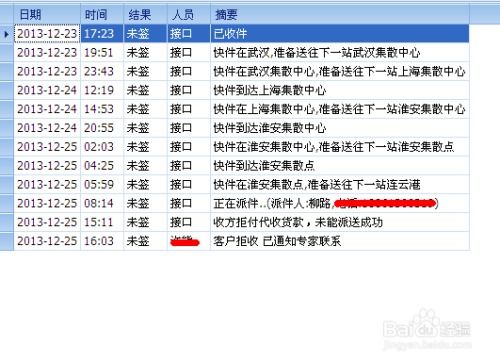Image resolution: width=500 pixels, height=362 pixels.
Task: Click the row header beside 16:03 row
Action: (7, 241)
